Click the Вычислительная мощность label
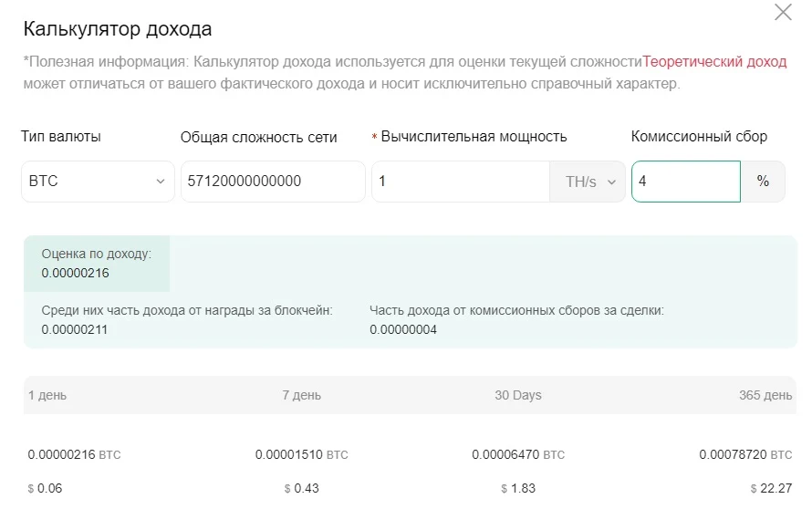The width and height of the screenshot is (812, 530). click(474, 137)
